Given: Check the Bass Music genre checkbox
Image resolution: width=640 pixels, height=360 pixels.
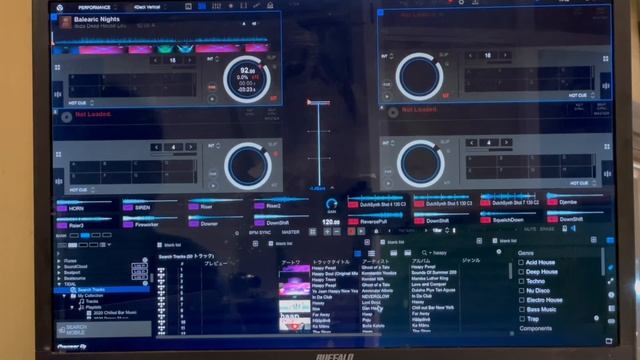Looking at the screenshot, I should [x=521, y=309].
